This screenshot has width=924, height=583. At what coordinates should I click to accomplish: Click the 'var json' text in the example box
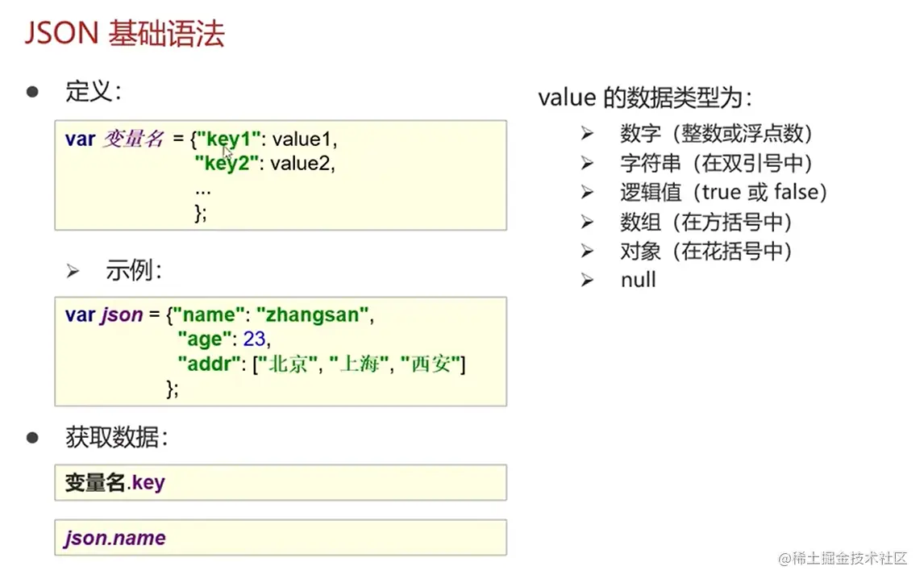pos(104,314)
